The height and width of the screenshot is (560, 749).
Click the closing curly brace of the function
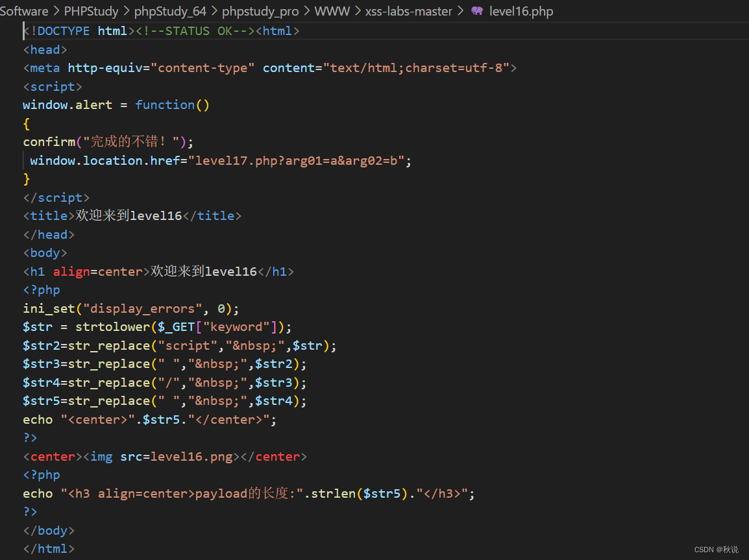(26, 179)
